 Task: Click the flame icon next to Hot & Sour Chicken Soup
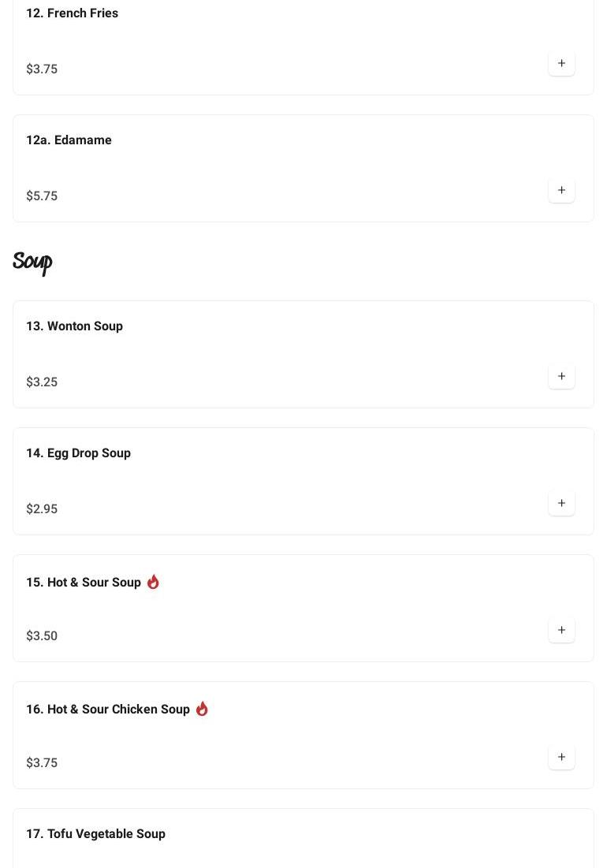tap(202, 709)
